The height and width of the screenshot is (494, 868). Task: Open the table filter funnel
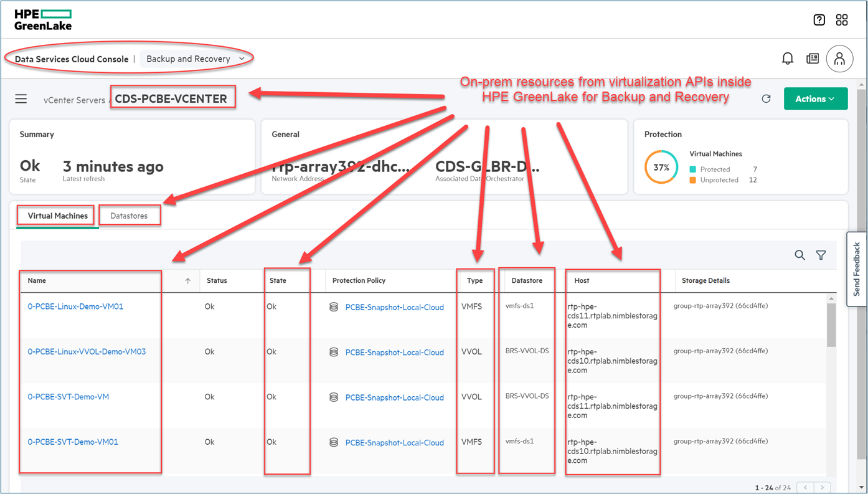[x=821, y=255]
